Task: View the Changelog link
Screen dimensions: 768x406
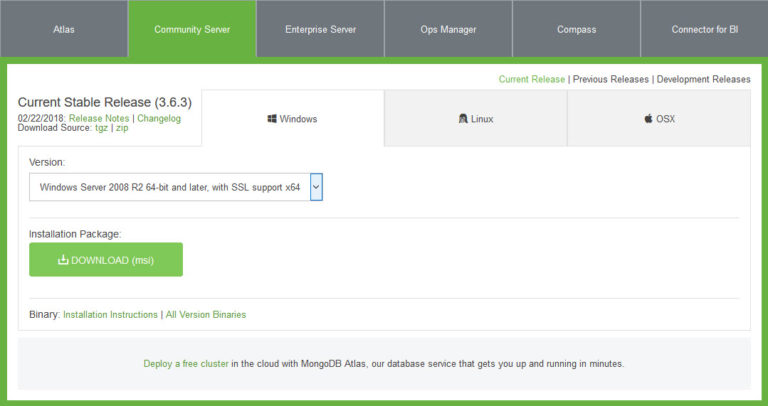Action: [x=159, y=118]
